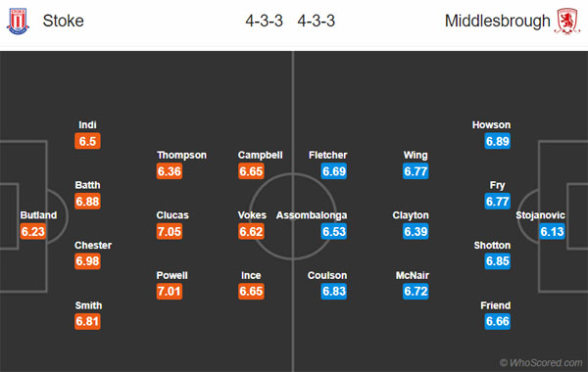Select Stoke's 4-3-3 formation label
This screenshot has height=372, width=588.
click(264, 21)
